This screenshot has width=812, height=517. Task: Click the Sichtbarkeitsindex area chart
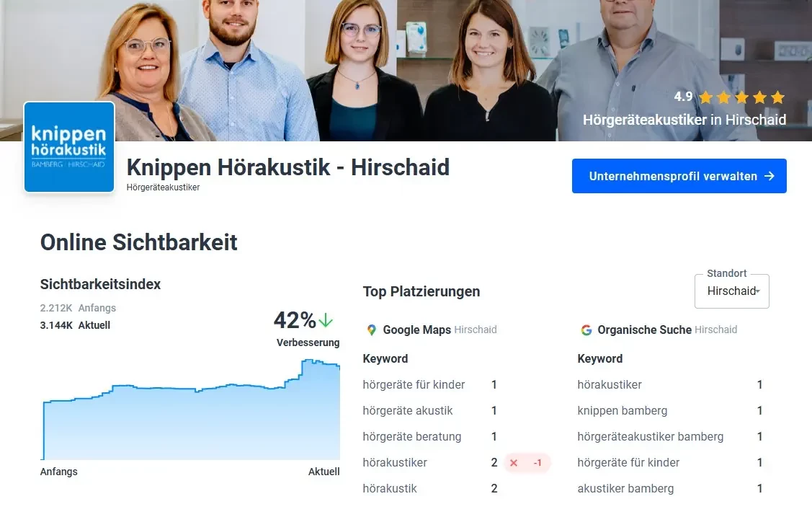190,410
